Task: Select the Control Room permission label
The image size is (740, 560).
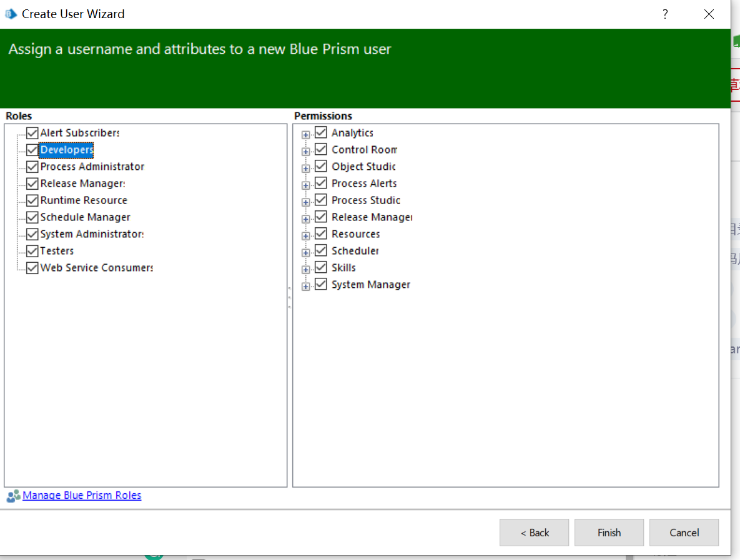Action: 364,150
